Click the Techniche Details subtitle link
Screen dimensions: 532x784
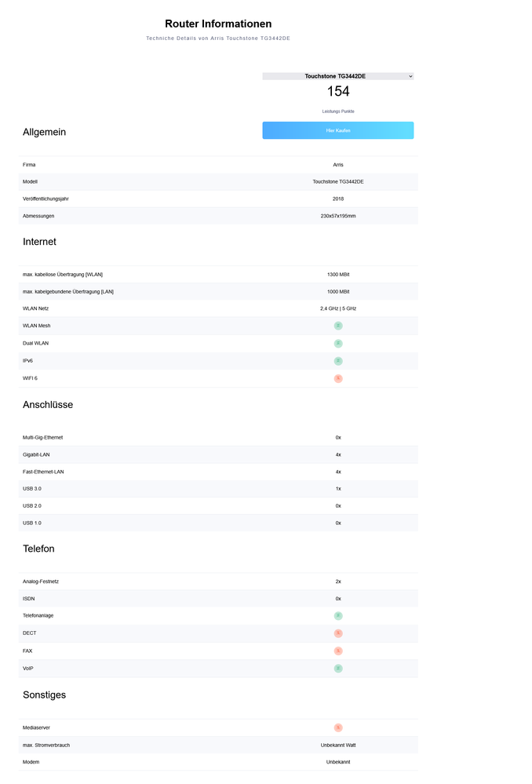click(217, 37)
